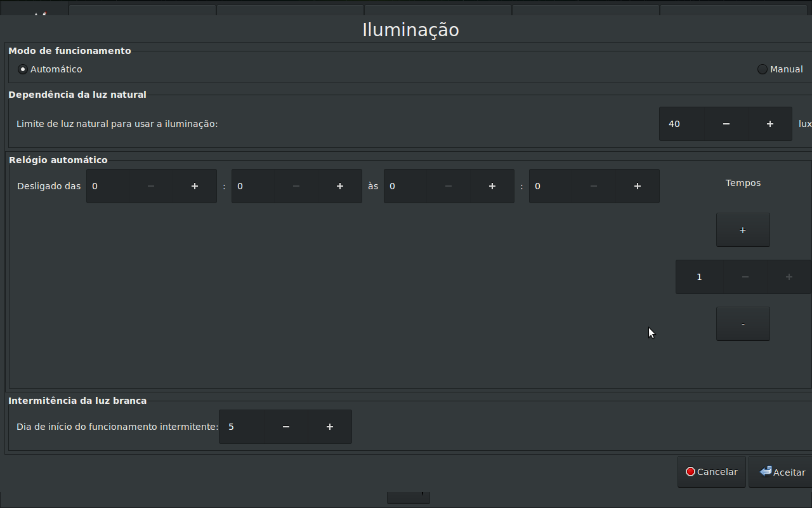Image resolution: width=812 pixels, height=508 pixels.
Task: Click the Cancelar button
Action: click(x=712, y=472)
